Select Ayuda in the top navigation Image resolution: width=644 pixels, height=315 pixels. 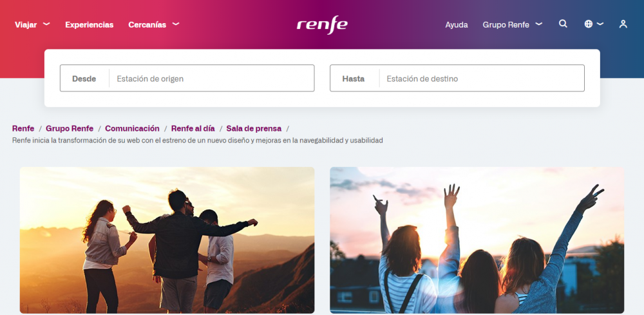point(457,24)
